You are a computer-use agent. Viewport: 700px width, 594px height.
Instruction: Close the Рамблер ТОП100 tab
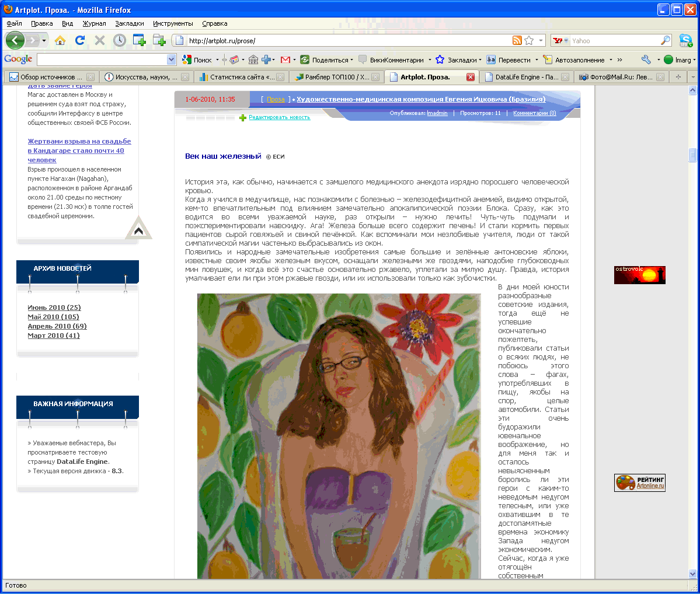click(x=375, y=77)
